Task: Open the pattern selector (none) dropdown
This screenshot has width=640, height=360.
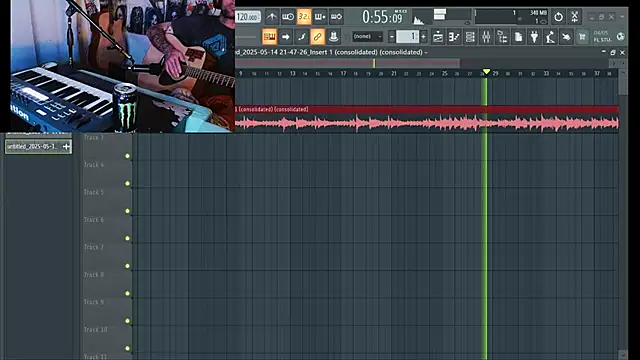Action: tap(367, 36)
